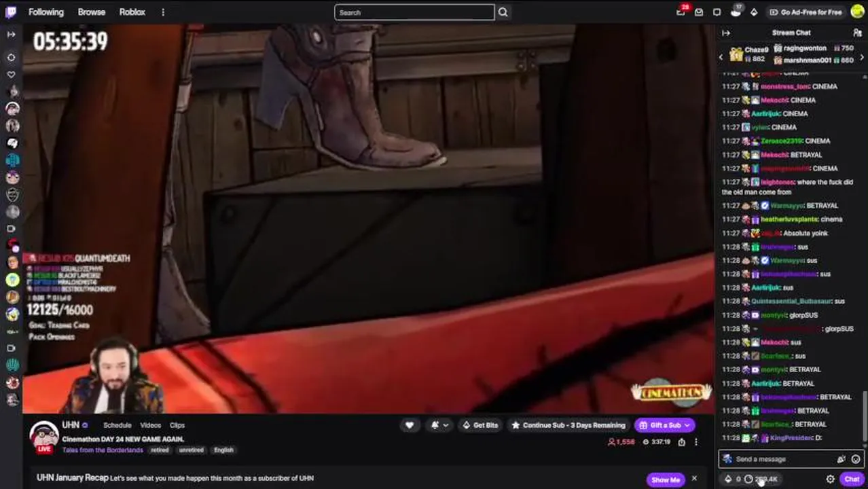This screenshot has height=489, width=868.
Task: Open the Roblox nav link
Action: (132, 12)
